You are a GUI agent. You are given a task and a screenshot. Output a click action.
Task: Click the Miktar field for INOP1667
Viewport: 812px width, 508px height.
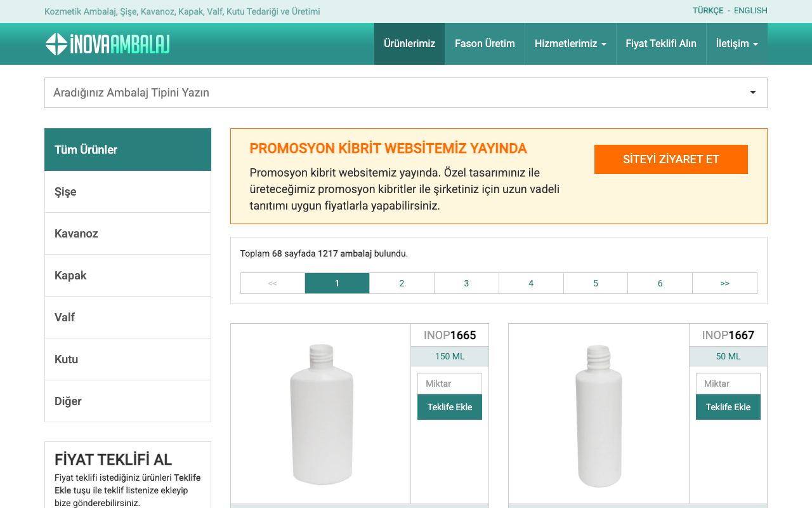(x=728, y=384)
